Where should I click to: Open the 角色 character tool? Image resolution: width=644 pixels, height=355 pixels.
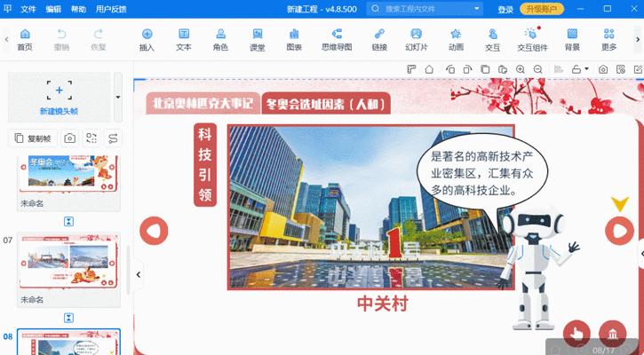point(220,40)
